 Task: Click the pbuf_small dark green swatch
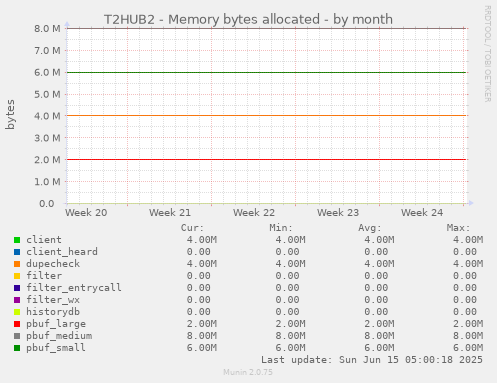(x=17, y=348)
